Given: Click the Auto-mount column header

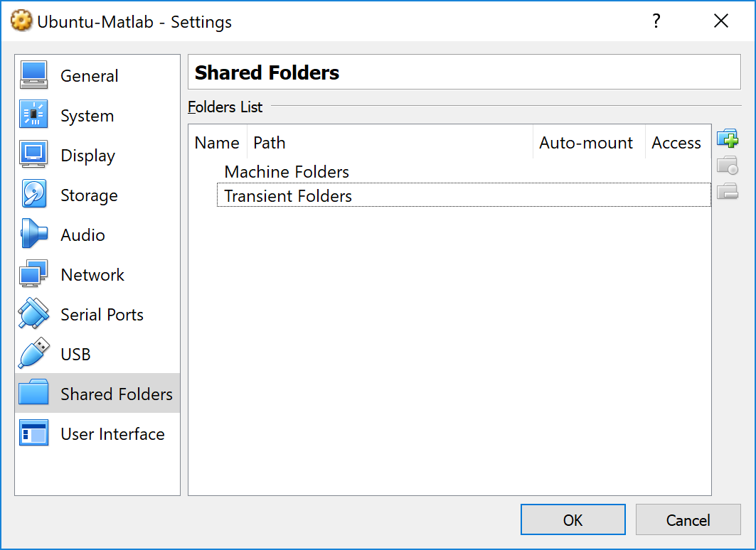Looking at the screenshot, I should tap(589, 143).
